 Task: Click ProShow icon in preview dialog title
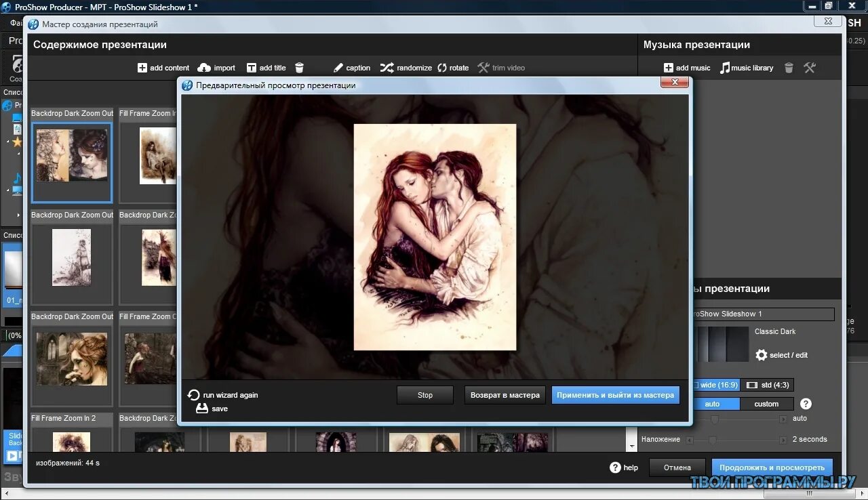[x=187, y=85]
